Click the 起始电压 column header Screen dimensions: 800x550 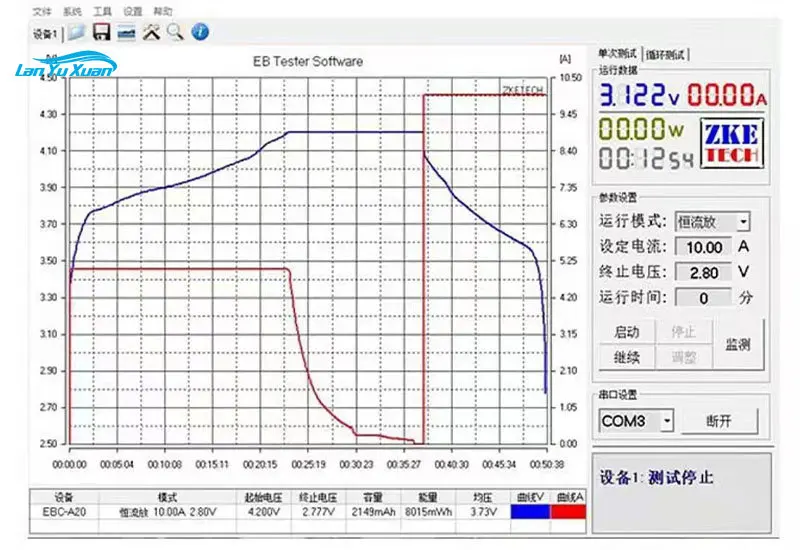point(263,497)
